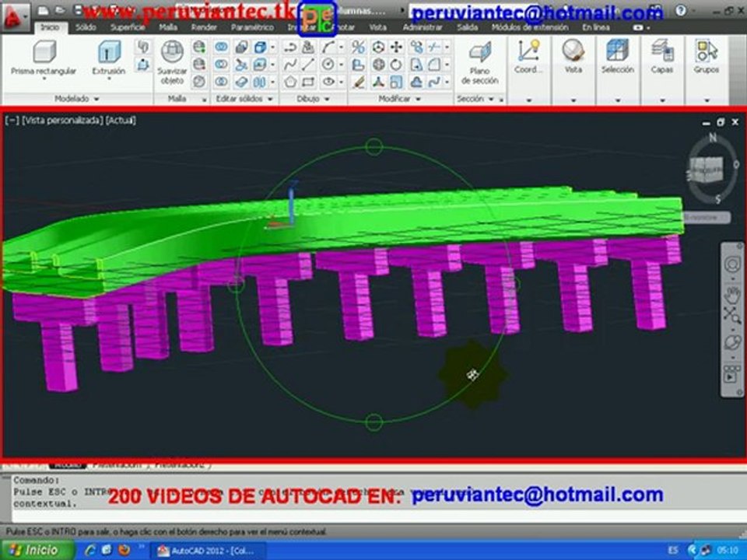Click the Trim scissors icon in Modificar

pos(433,47)
